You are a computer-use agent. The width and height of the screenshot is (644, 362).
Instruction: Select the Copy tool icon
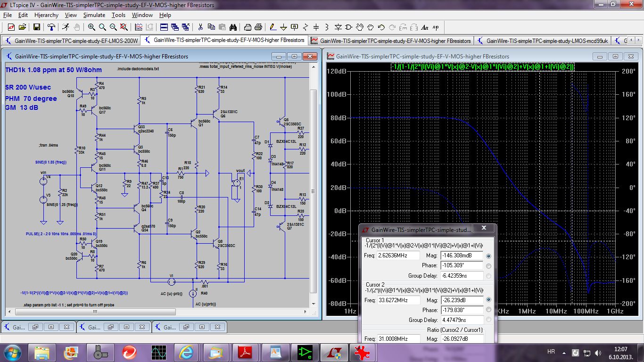click(211, 27)
